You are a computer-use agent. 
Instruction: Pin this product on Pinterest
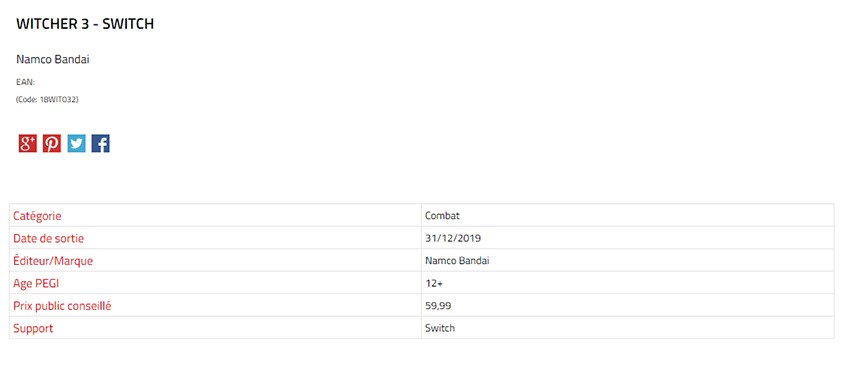[x=52, y=143]
